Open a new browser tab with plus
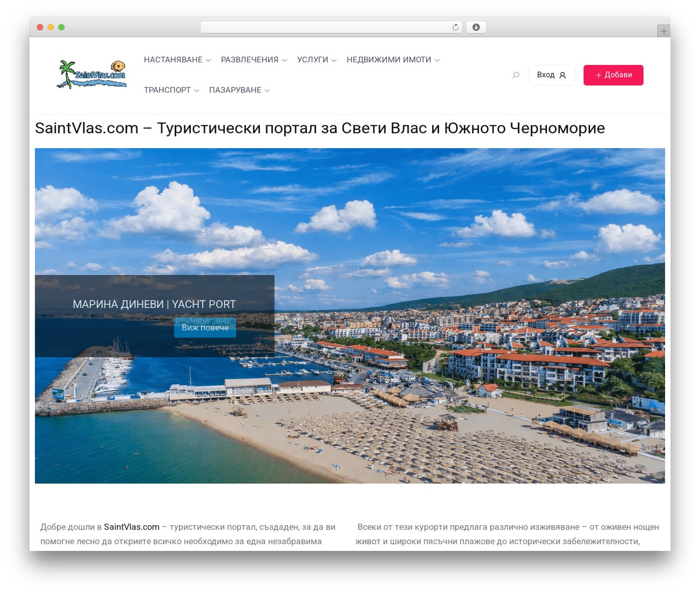Image resolution: width=700 pixels, height=593 pixels. pos(663,31)
